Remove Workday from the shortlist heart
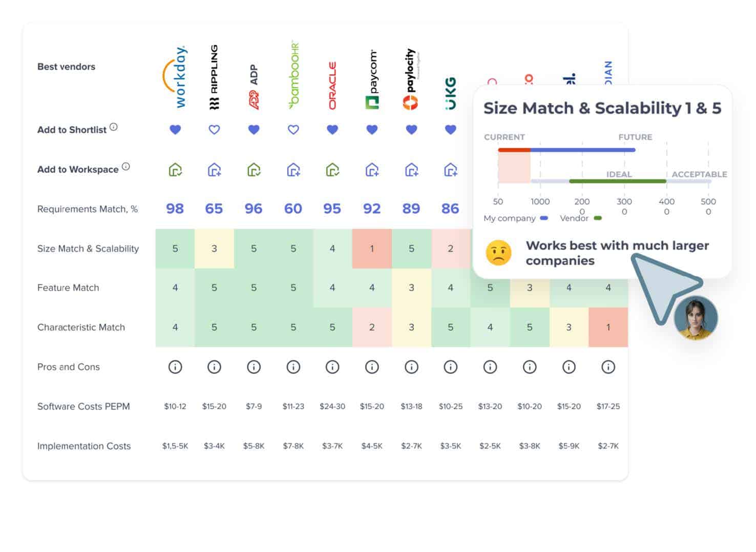 click(x=175, y=130)
